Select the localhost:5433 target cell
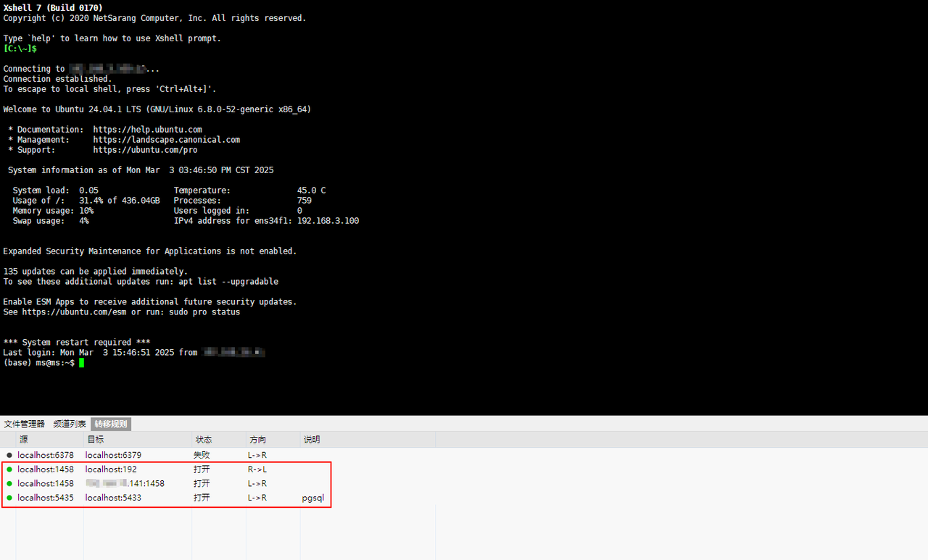This screenshot has width=928, height=560. pos(113,498)
